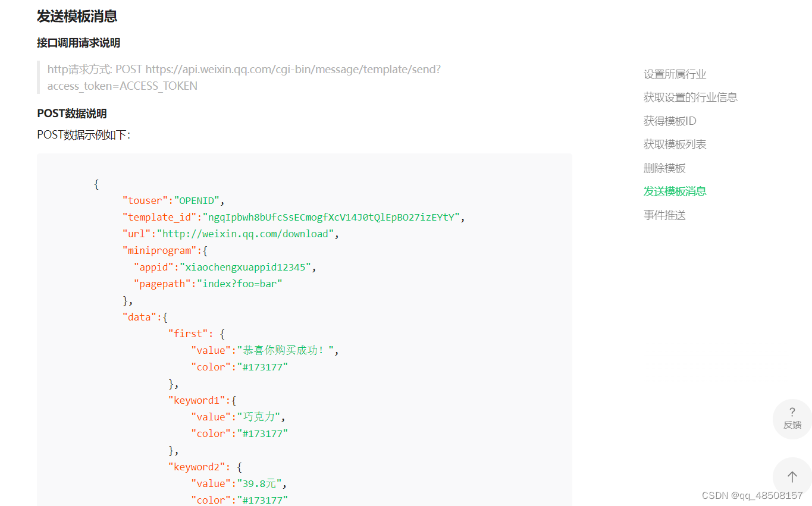Click the 恭喜你购买成功 value text

[x=286, y=350]
